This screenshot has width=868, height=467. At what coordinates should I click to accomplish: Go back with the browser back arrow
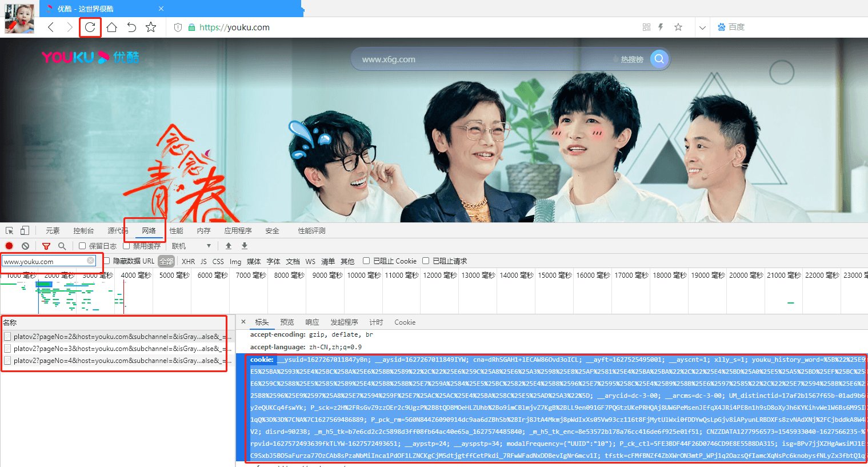(x=51, y=27)
